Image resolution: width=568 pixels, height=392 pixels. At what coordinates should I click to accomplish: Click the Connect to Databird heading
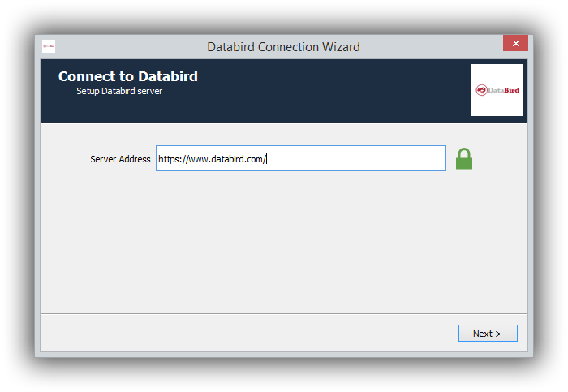tap(128, 76)
